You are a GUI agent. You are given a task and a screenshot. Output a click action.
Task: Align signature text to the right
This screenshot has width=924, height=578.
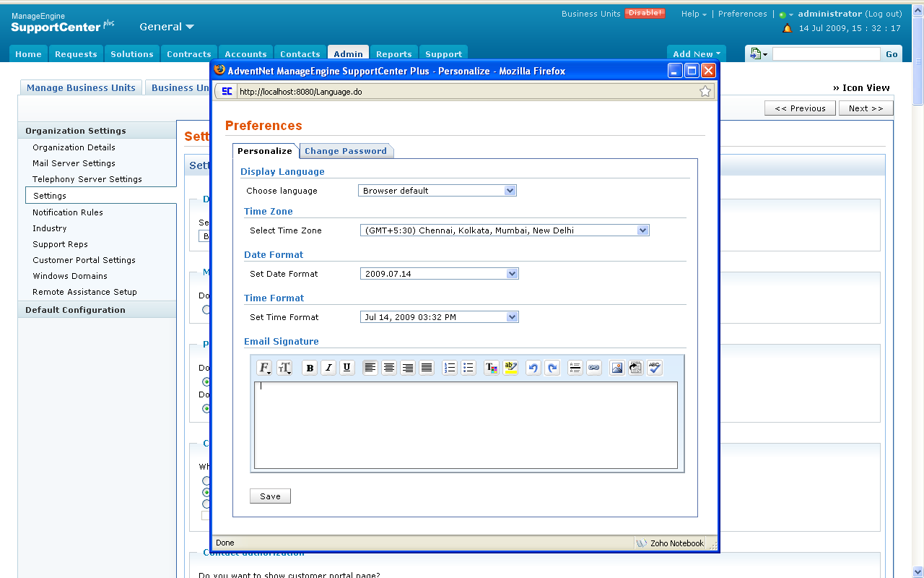point(408,368)
